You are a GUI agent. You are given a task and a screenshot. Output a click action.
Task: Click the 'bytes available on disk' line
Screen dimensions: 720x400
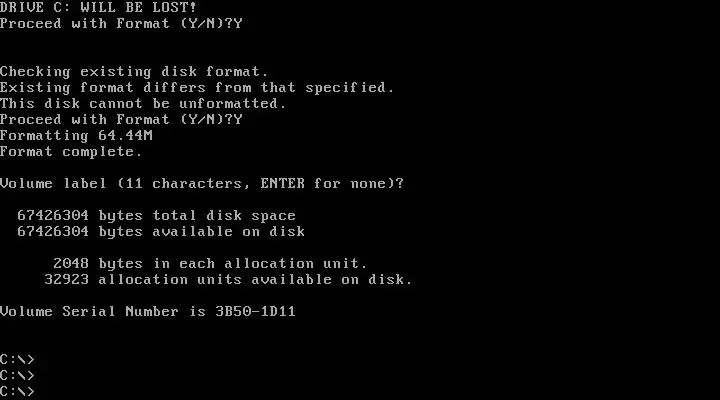(161, 231)
